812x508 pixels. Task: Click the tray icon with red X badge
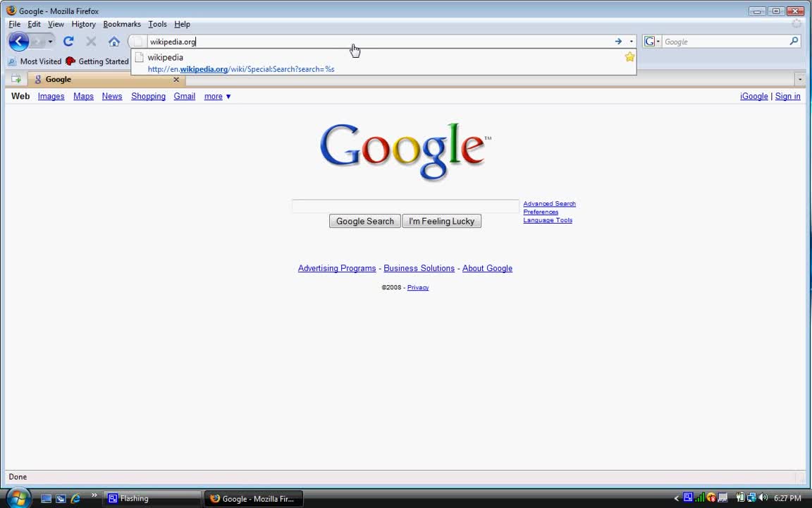(711, 497)
